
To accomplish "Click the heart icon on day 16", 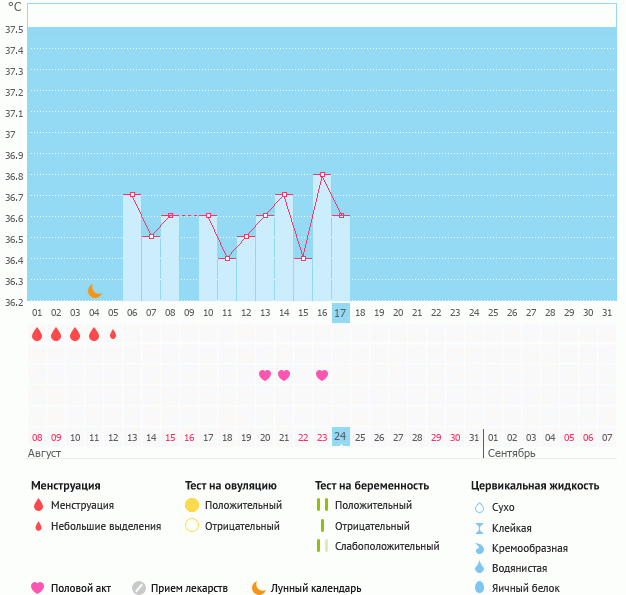I will [x=322, y=375].
